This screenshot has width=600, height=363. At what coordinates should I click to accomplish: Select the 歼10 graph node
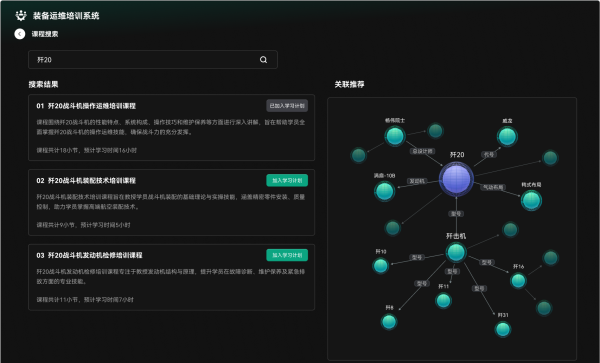(381, 265)
